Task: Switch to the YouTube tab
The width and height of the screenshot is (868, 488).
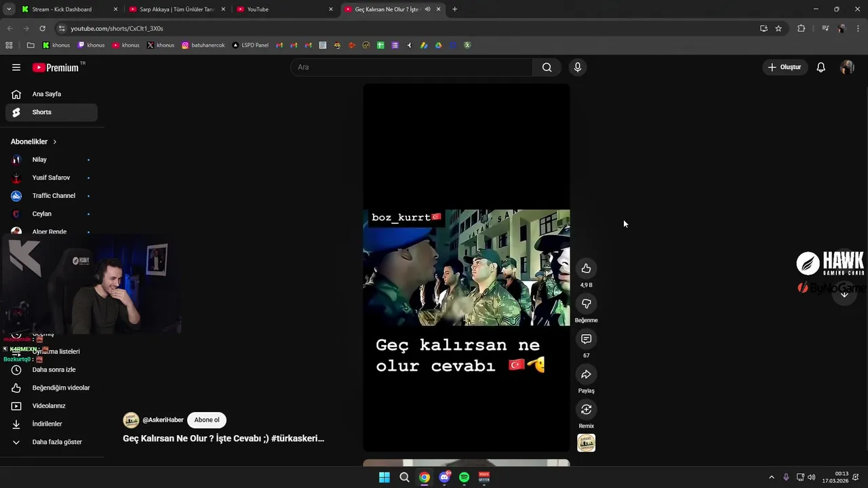Action: pyautogui.click(x=285, y=9)
